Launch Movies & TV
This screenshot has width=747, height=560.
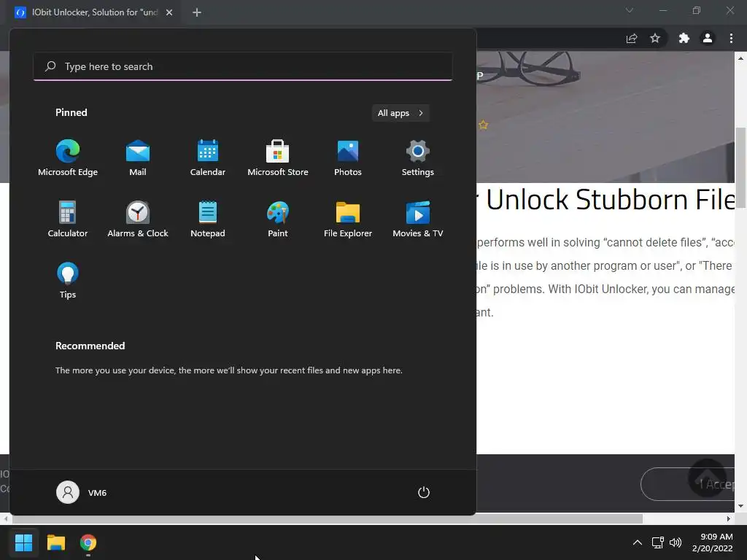pyautogui.click(x=418, y=219)
